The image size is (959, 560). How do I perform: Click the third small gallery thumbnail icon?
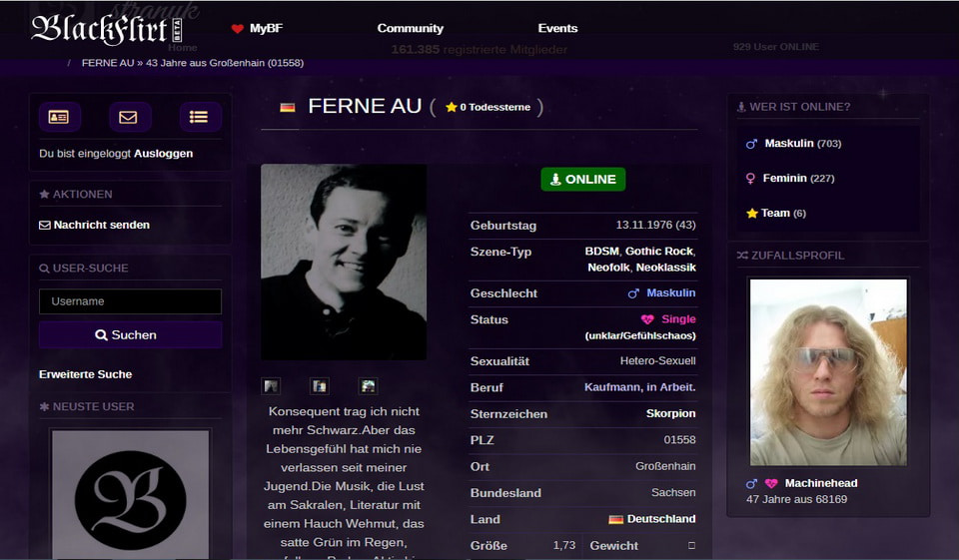pyautogui.click(x=369, y=386)
